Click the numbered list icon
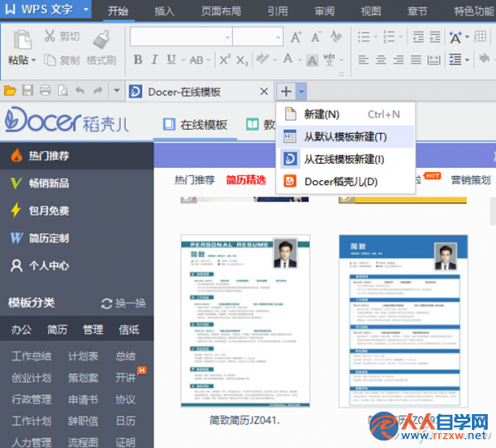Viewport: 496px width, 448px height. (389, 36)
